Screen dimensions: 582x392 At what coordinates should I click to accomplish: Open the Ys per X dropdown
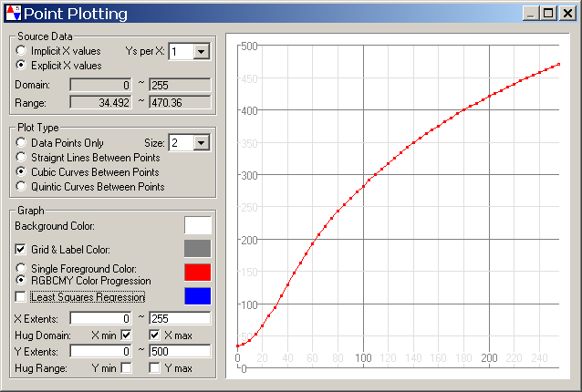(x=202, y=52)
